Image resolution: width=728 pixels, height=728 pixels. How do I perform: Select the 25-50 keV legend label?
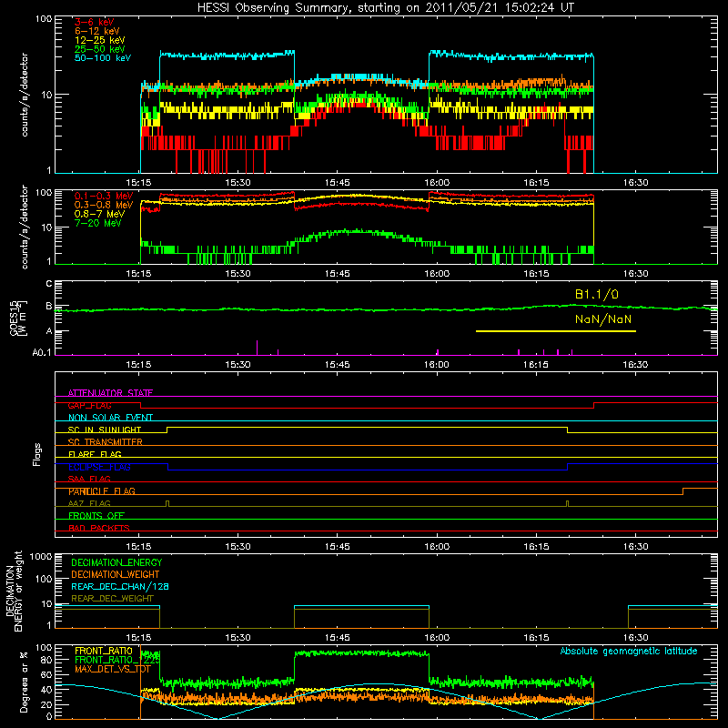[x=100, y=49]
